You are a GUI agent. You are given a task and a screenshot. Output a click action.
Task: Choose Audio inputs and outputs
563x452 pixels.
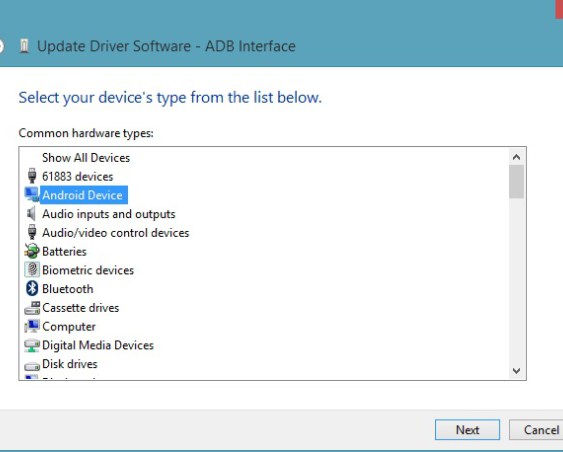click(109, 214)
